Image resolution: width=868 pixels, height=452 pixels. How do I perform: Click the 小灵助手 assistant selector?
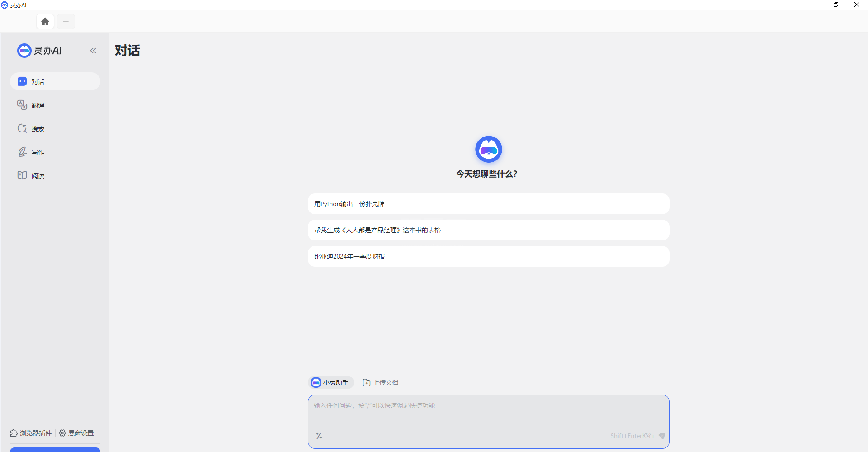coord(331,382)
